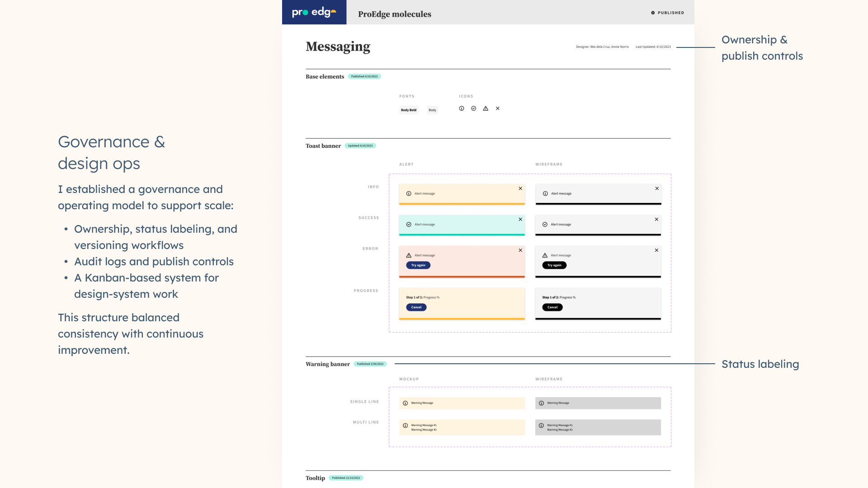Click the X icon in Base elements
The image size is (868, 488).
(497, 108)
